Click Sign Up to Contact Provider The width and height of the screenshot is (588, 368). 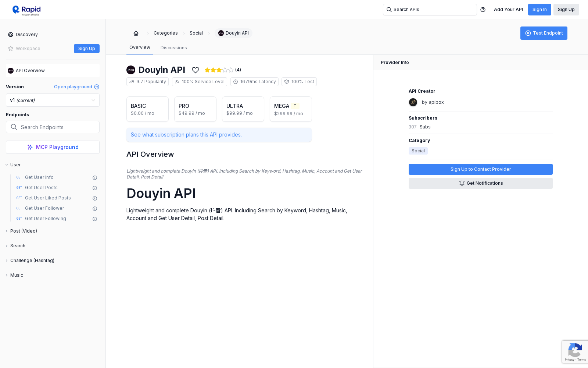click(x=481, y=169)
